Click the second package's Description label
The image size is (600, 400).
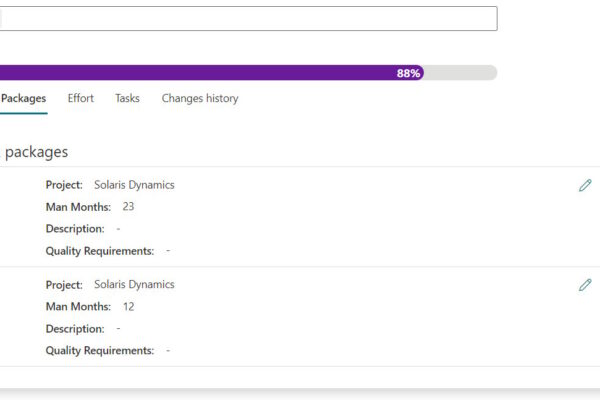coord(75,329)
